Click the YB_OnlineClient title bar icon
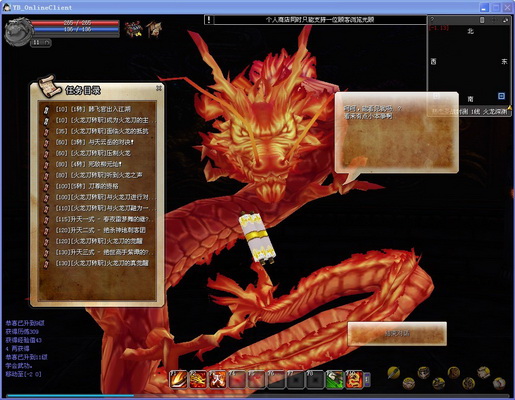Screen dimensions: 515x400 click(7, 7)
